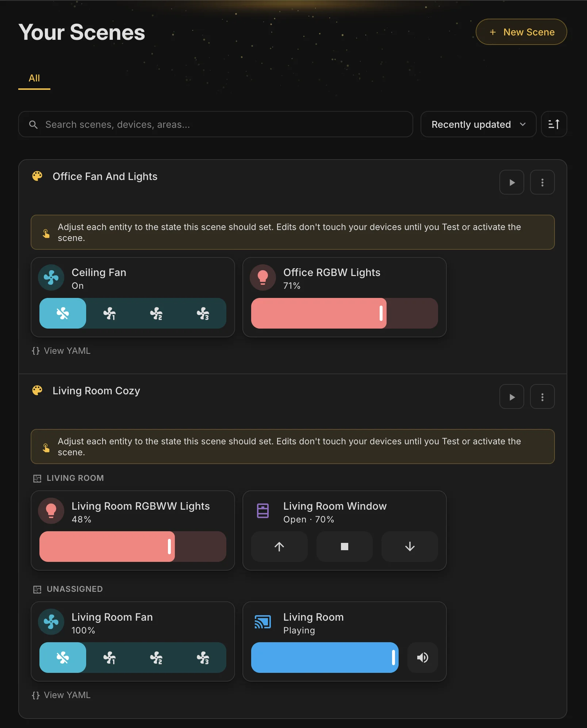The width and height of the screenshot is (587, 728).
Task: View YAML for Office Fan And Lights
Action: click(61, 350)
